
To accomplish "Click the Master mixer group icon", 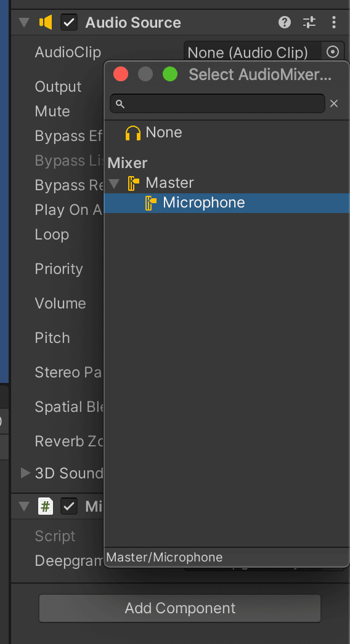I will (x=134, y=183).
